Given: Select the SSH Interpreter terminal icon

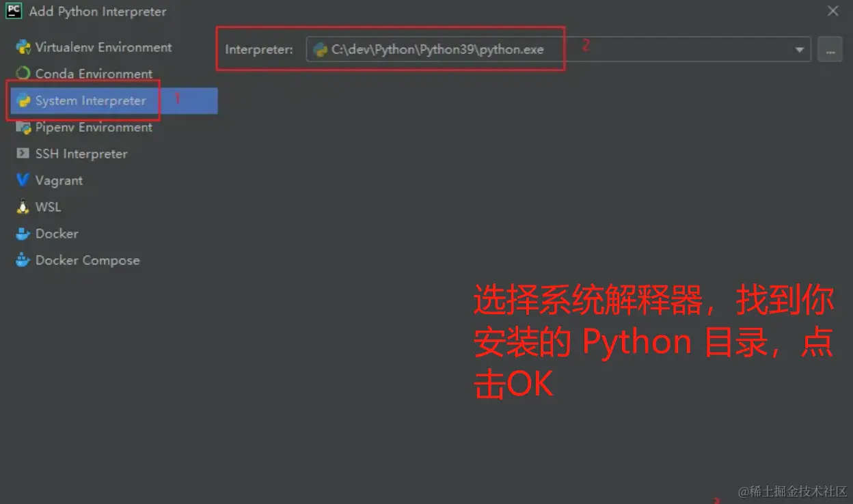Looking at the screenshot, I should click(x=23, y=154).
